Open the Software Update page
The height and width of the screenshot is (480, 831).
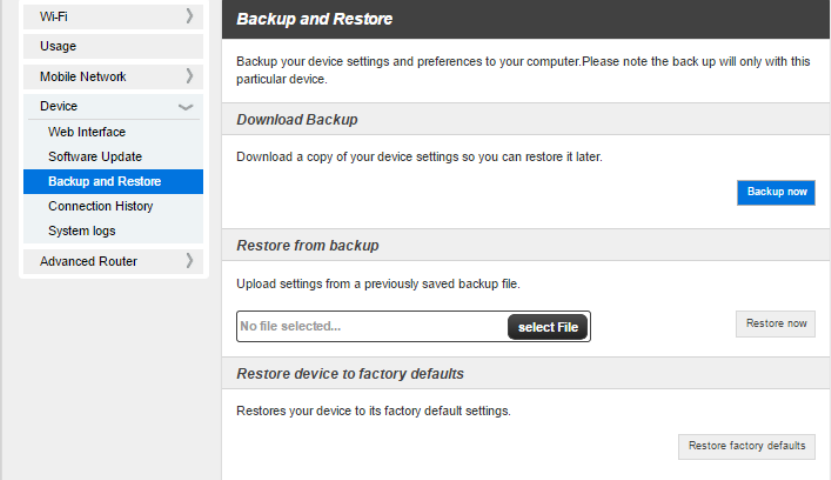pyautogui.click(x=95, y=157)
